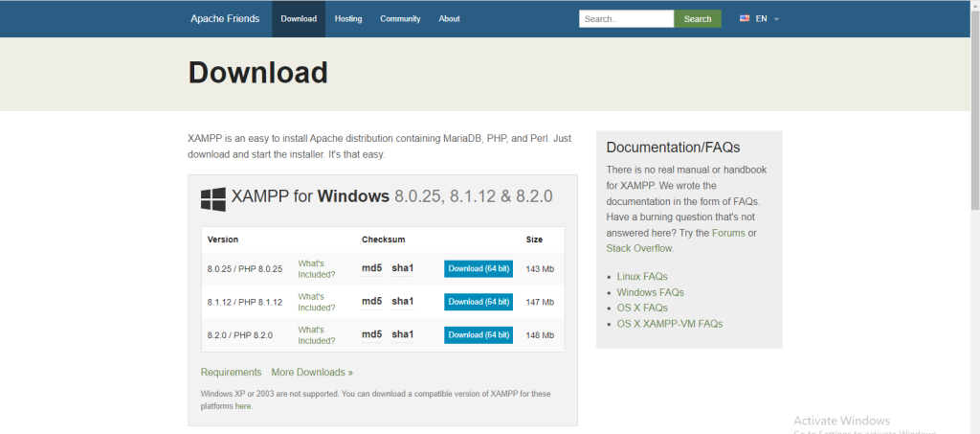980x434 pixels.
Task: Open OS X FAQs link
Action: pos(642,308)
